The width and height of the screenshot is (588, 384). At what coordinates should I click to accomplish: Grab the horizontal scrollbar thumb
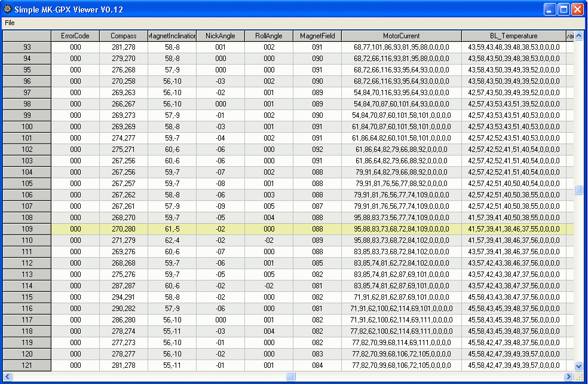(290, 376)
